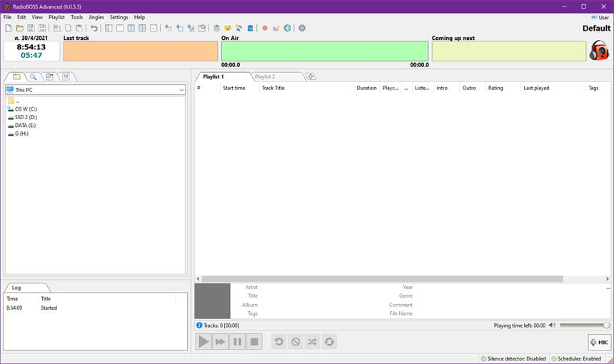Image resolution: width=614 pixels, height=364 pixels.
Task: Sort by the Start time column header
Action: (x=234, y=88)
